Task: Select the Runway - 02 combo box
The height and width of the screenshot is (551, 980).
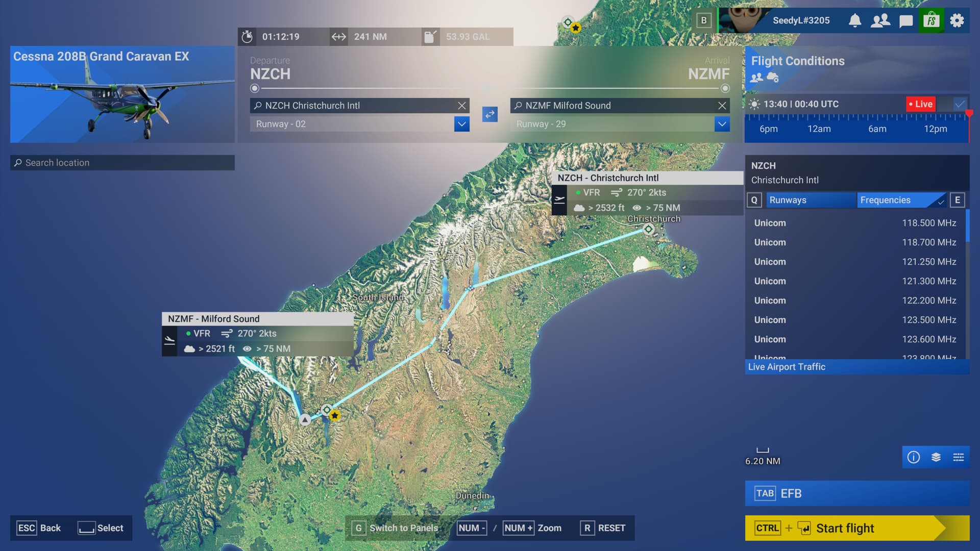Action: (360, 124)
